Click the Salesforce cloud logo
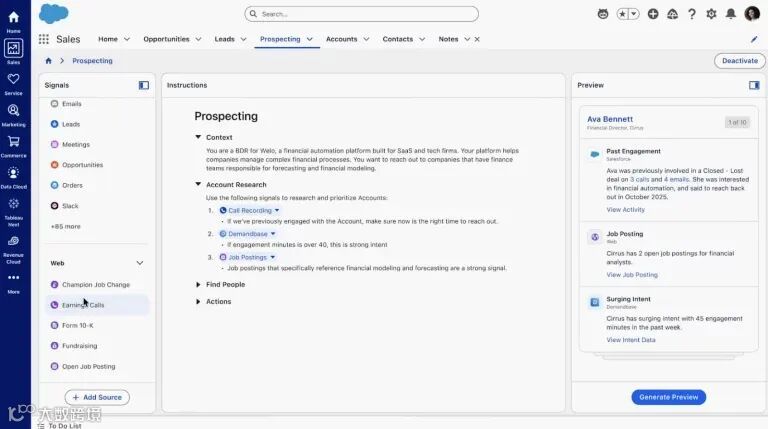The width and height of the screenshot is (768, 429). (x=54, y=14)
